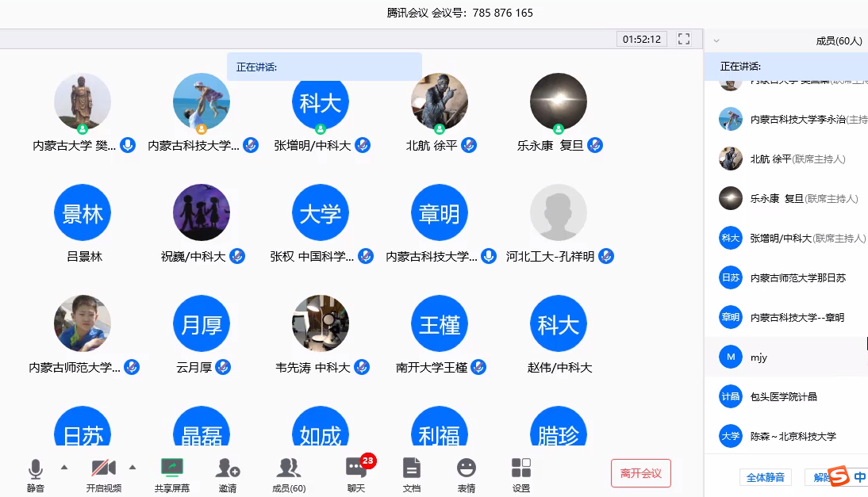Open the 文档 documents icon
The width and height of the screenshot is (868, 497).
[411, 472]
